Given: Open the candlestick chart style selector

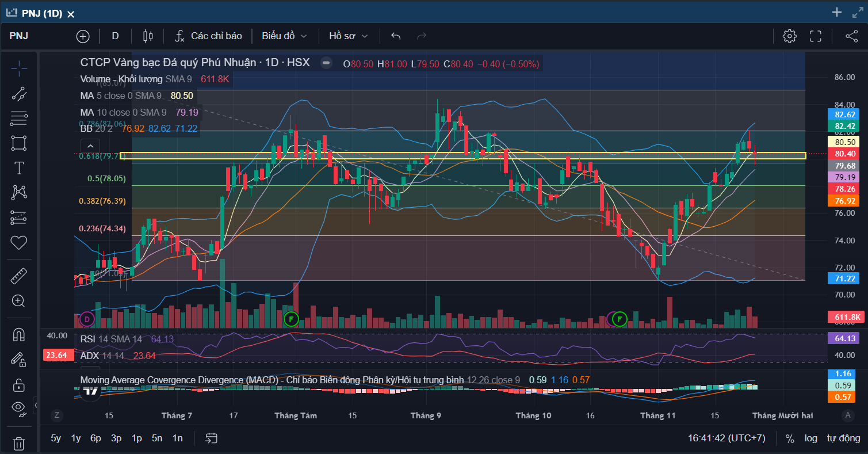Looking at the screenshot, I should pyautogui.click(x=148, y=36).
